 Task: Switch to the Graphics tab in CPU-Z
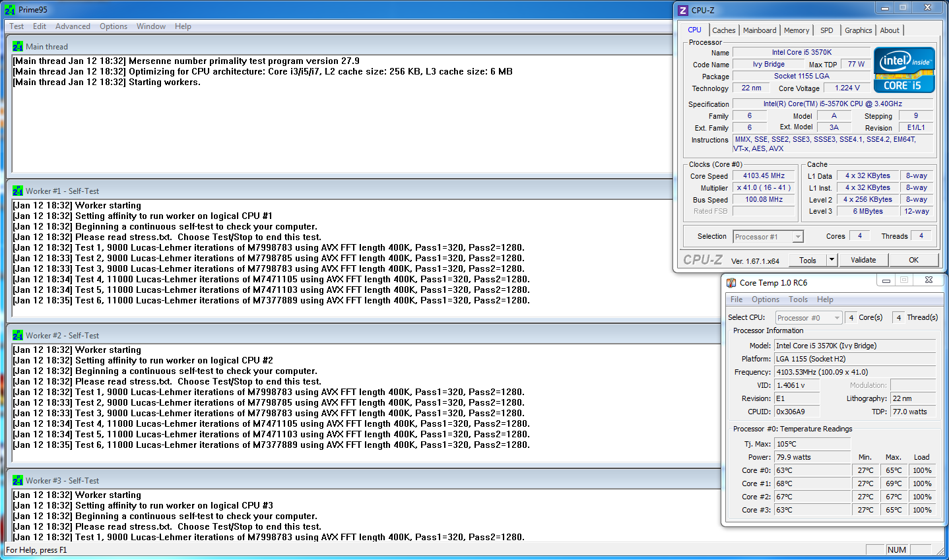(x=859, y=30)
